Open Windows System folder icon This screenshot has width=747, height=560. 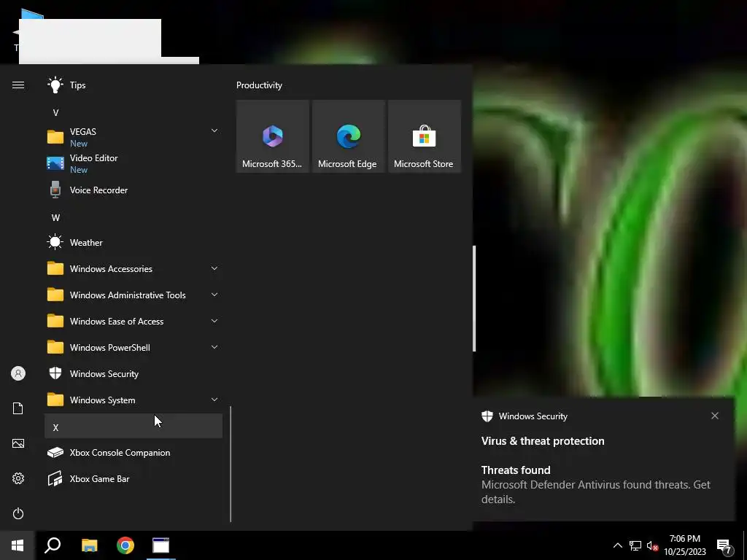55,400
